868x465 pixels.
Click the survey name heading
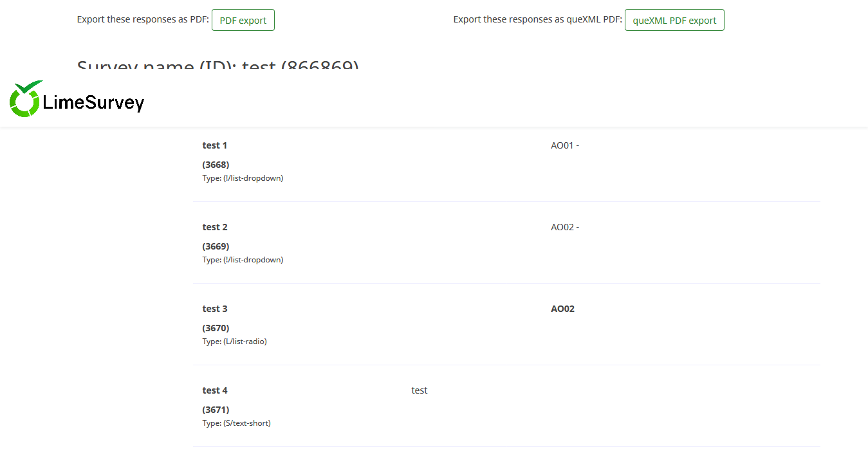[217, 66]
